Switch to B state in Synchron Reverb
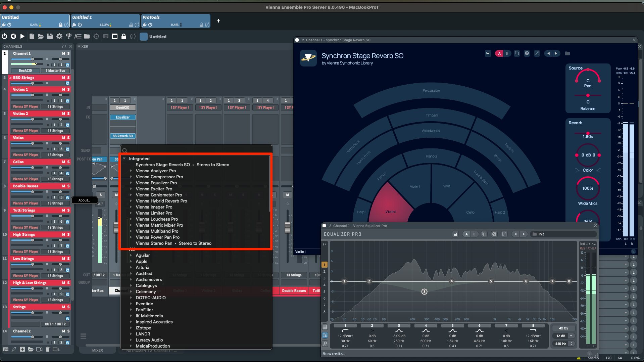This screenshot has width=644, height=362. click(x=507, y=53)
